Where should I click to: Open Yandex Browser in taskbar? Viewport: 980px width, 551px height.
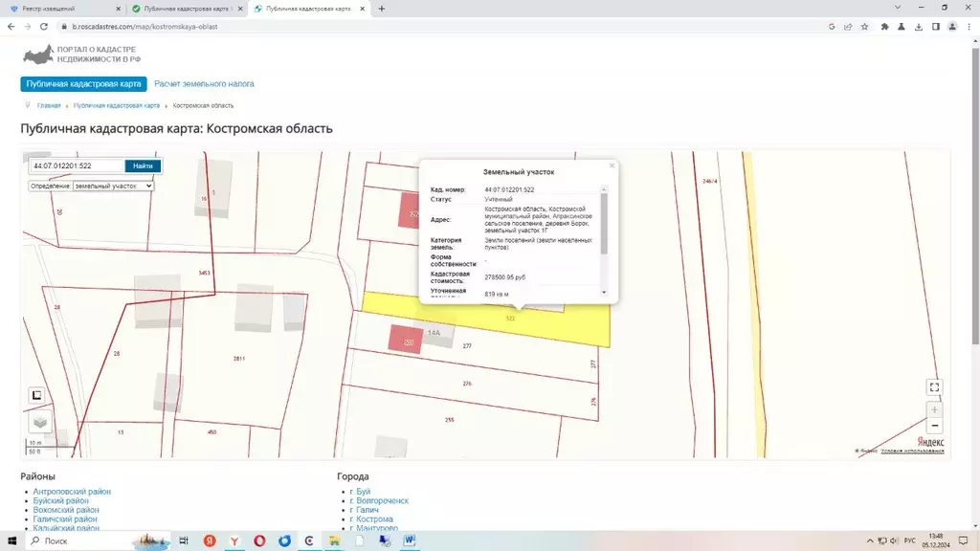pos(234,541)
